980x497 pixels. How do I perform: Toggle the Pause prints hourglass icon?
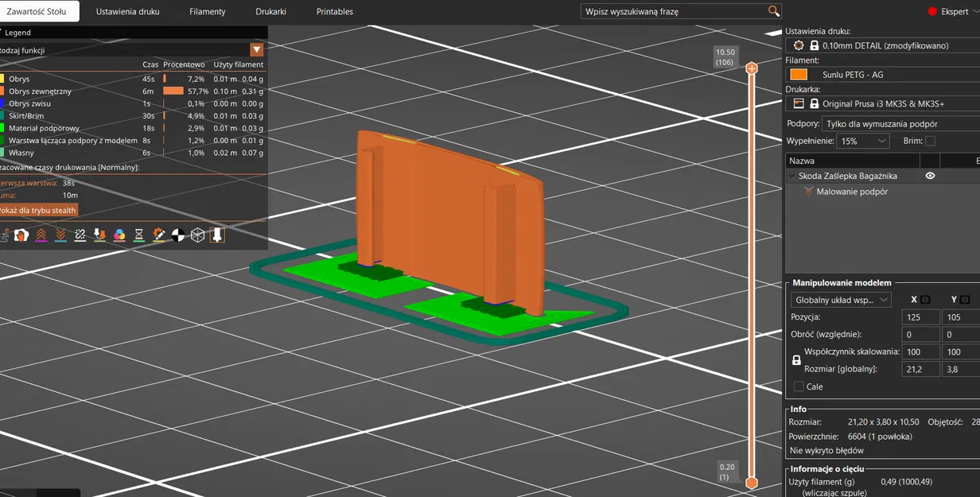pos(138,235)
